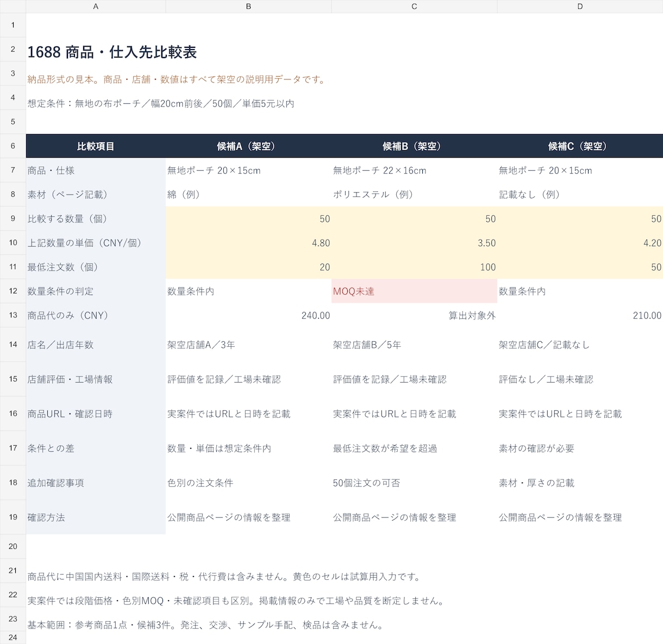This screenshot has width=663, height=644.
Task: Select row 20 header
Action: click(x=13, y=546)
